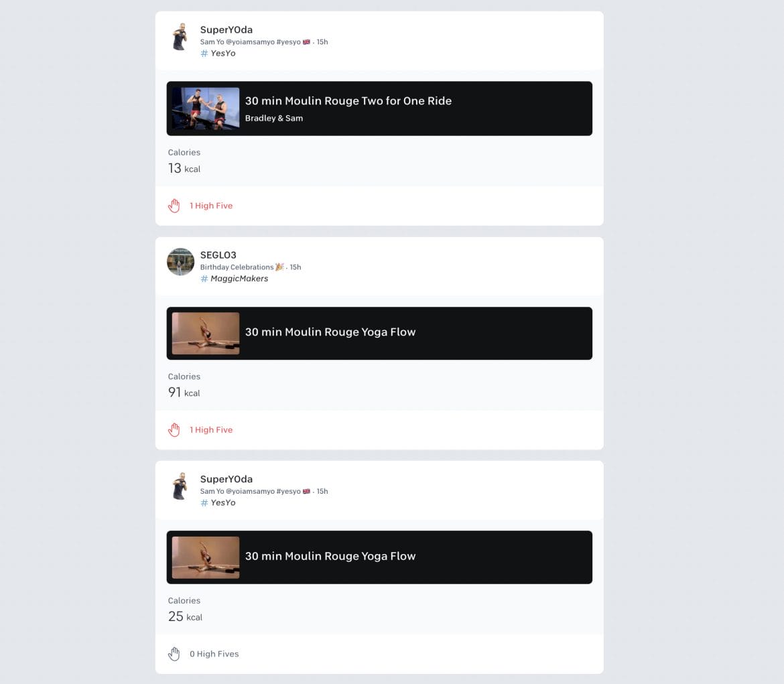
Task: Open 30 min Moulin Rouge Yoga Flow in last post
Action: 330,556
